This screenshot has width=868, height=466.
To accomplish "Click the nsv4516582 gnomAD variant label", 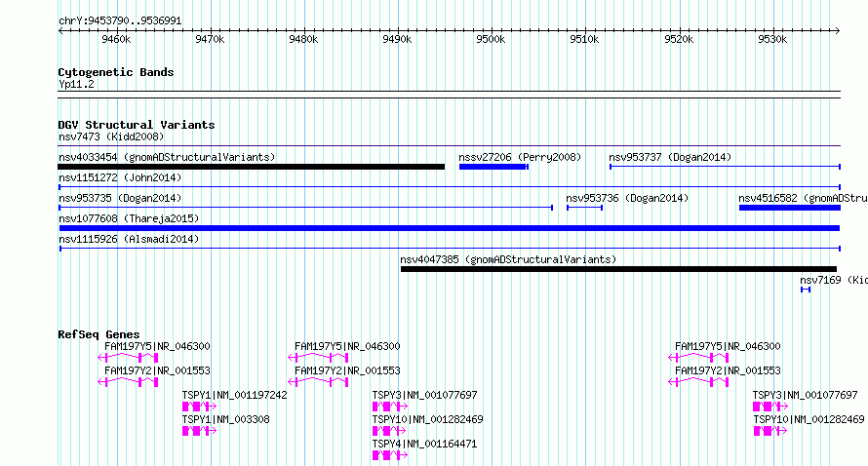I will click(803, 198).
